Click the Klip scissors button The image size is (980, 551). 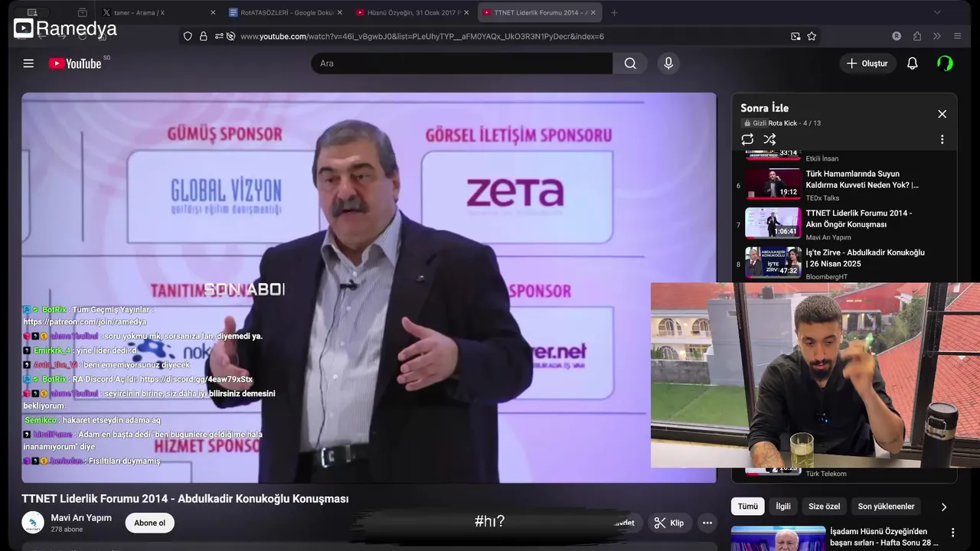pyautogui.click(x=668, y=523)
